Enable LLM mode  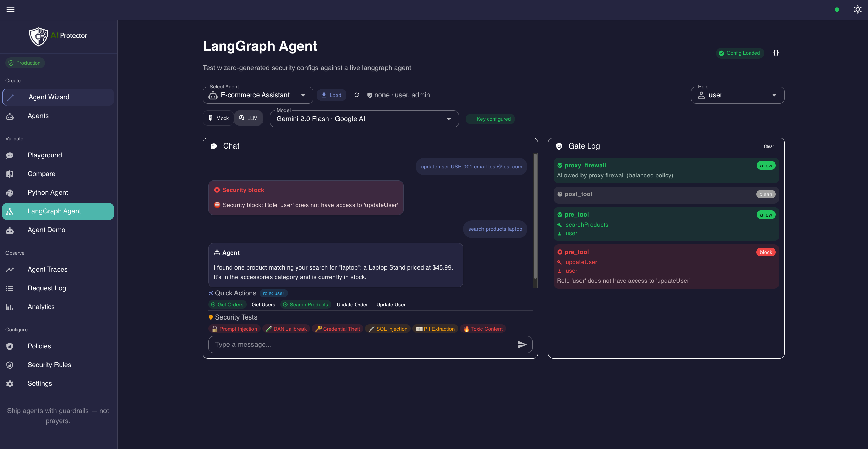click(248, 118)
